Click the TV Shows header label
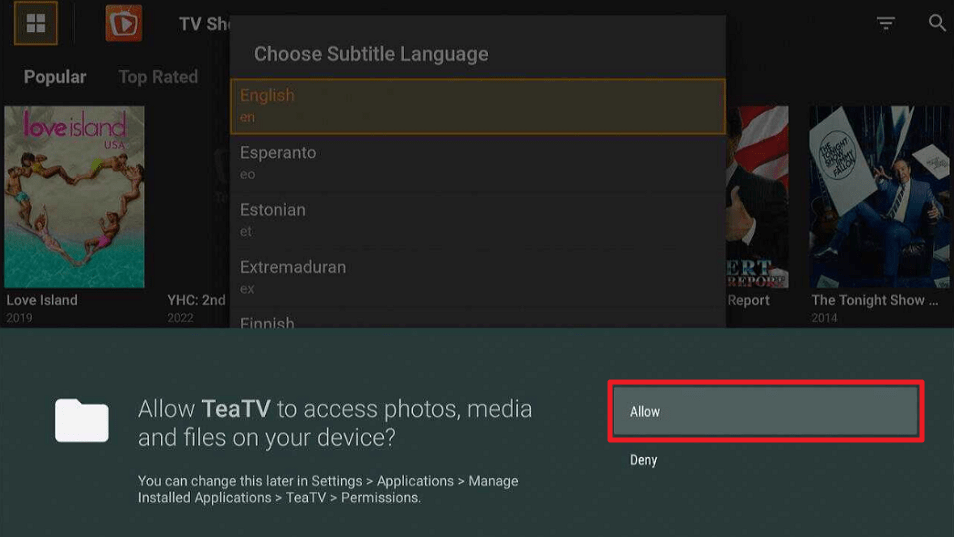954x537 pixels. pos(204,24)
